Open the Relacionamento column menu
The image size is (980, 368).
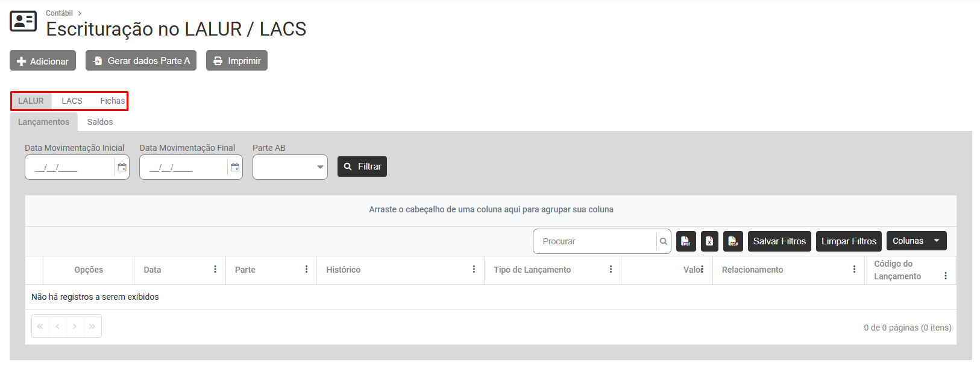click(854, 270)
